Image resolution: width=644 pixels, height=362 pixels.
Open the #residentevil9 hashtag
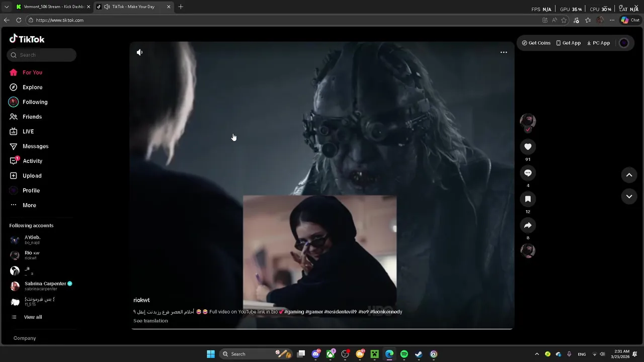[341, 312]
